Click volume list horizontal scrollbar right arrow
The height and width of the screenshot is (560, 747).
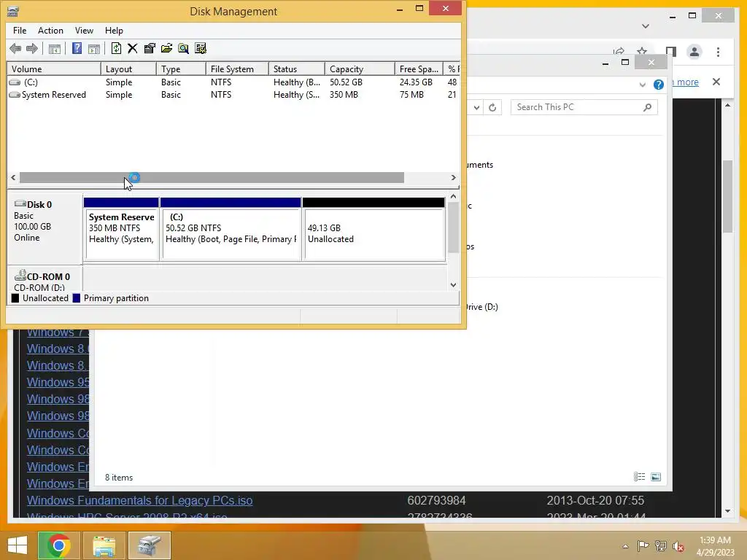tap(453, 178)
